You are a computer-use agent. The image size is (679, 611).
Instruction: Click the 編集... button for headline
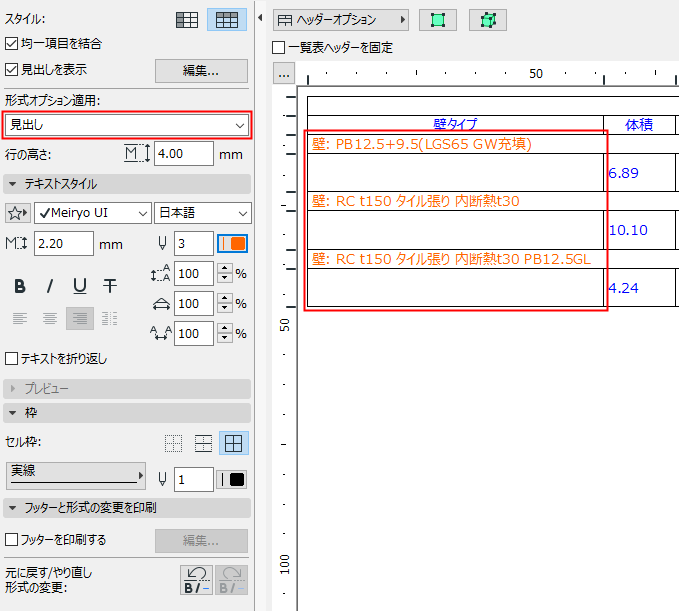[201, 71]
